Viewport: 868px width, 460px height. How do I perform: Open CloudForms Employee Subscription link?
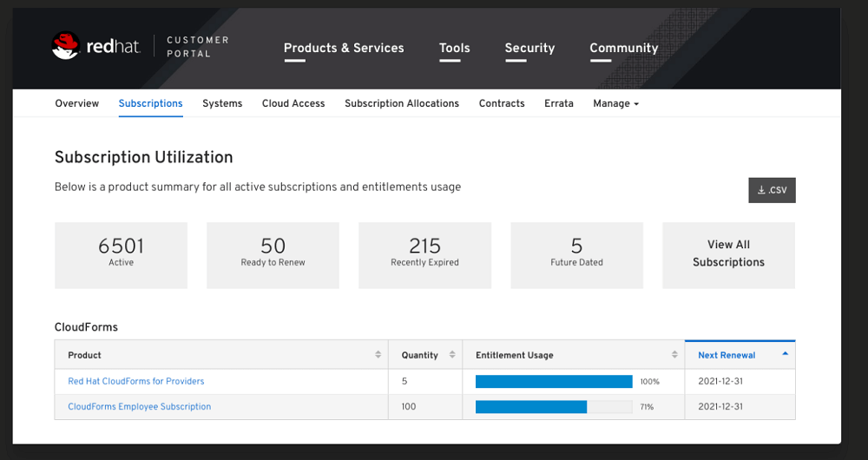click(140, 406)
